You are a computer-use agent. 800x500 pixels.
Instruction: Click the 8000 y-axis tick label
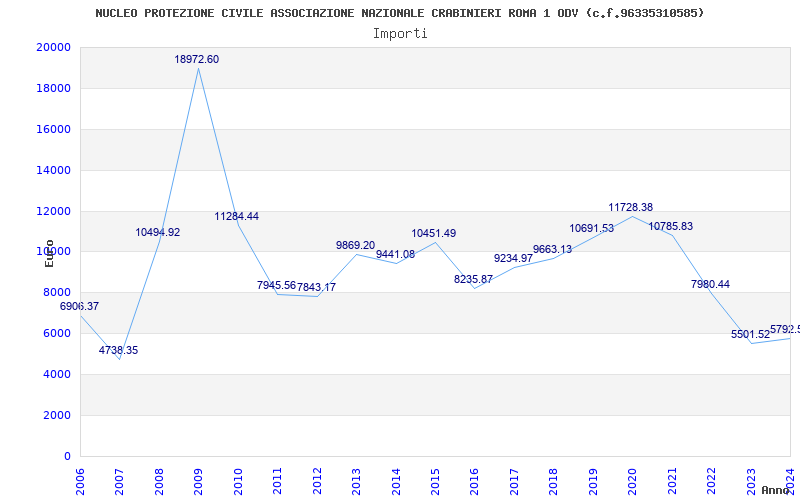57,293
